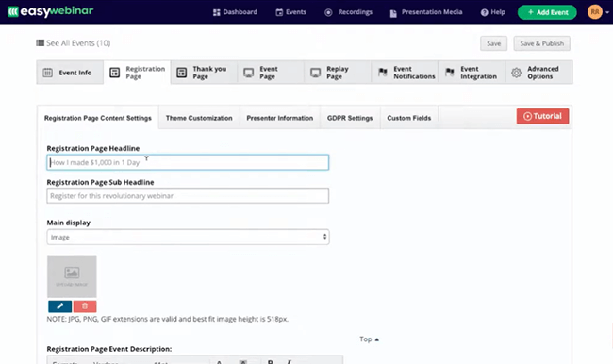
Task: Click the Save button
Action: point(493,43)
